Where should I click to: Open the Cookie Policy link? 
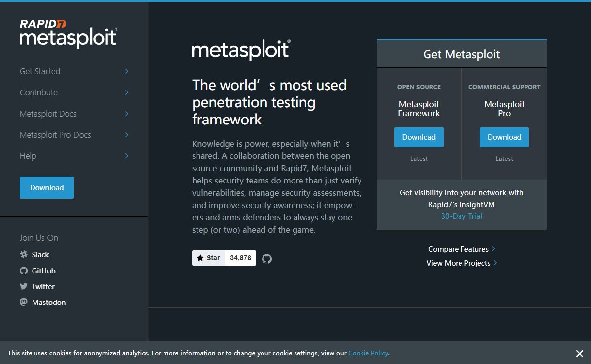(x=368, y=353)
